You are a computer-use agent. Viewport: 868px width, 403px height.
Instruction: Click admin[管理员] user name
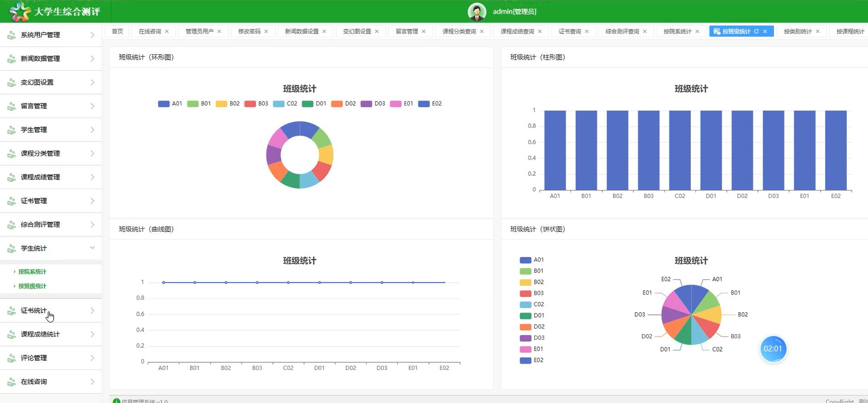pos(514,11)
